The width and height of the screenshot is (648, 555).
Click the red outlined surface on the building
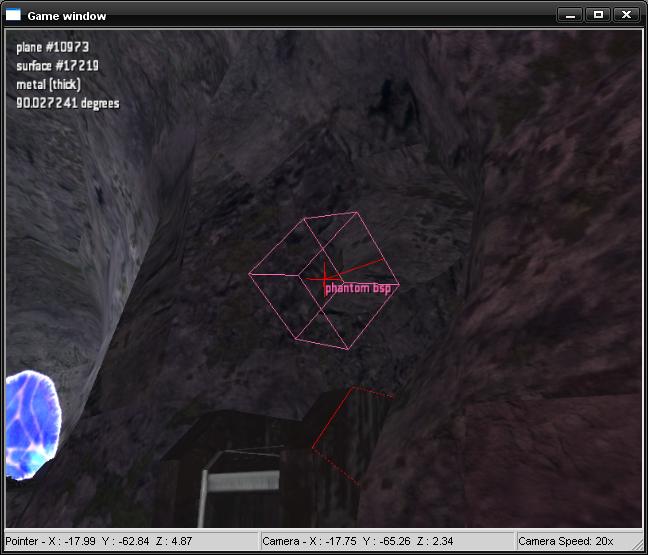pos(351,434)
